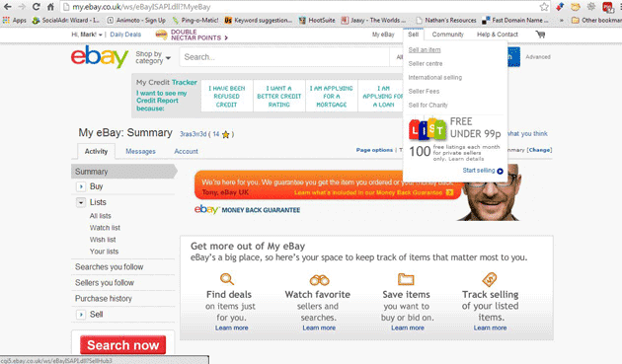Click the browser forward arrow

[22, 7]
